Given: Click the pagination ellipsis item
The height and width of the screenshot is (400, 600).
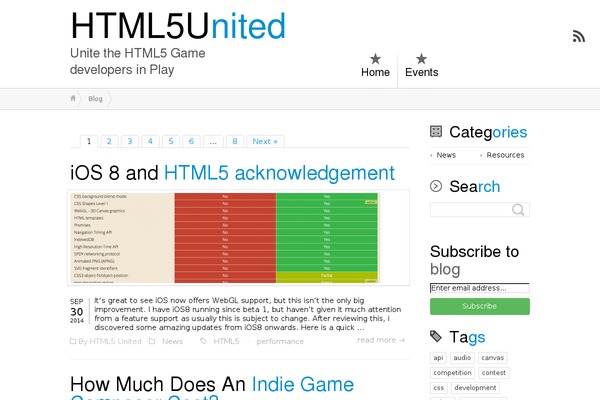Looking at the screenshot, I should click(213, 141).
